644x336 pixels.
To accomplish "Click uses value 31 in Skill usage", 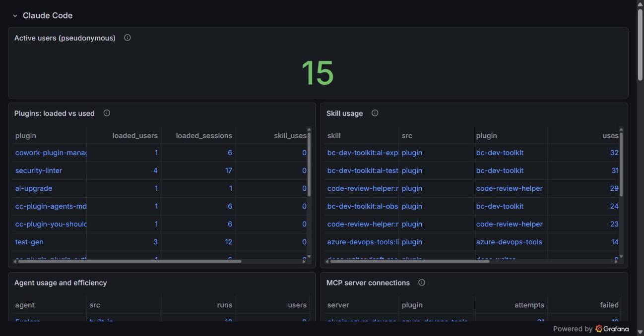I will pyautogui.click(x=615, y=170).
